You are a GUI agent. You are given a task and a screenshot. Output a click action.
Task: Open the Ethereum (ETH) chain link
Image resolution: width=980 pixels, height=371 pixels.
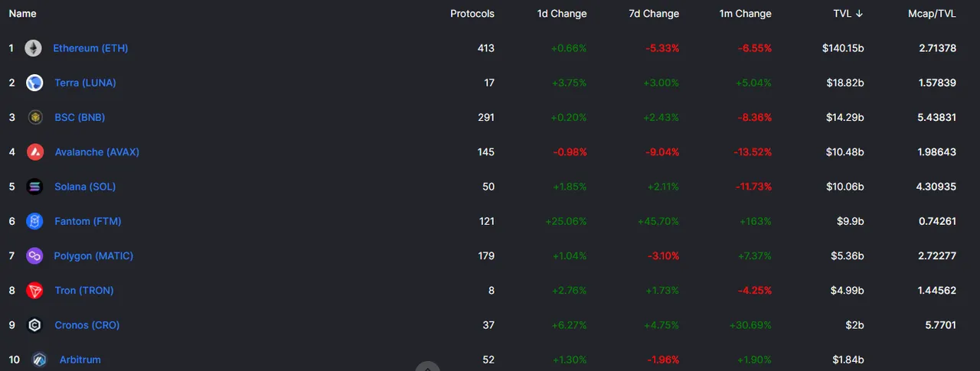[x=90, y=48]
